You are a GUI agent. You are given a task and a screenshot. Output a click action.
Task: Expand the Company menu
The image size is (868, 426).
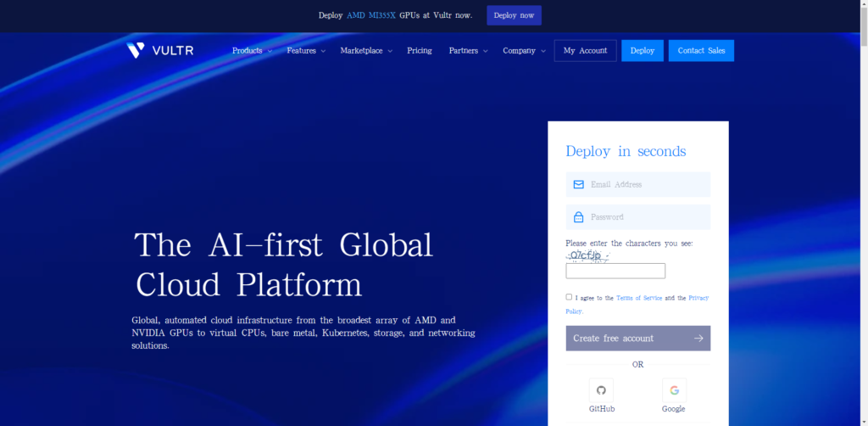coord(524,51)
